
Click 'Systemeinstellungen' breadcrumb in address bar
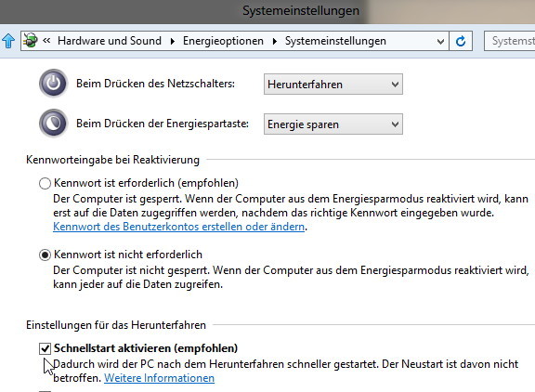(x=335, y=41)
